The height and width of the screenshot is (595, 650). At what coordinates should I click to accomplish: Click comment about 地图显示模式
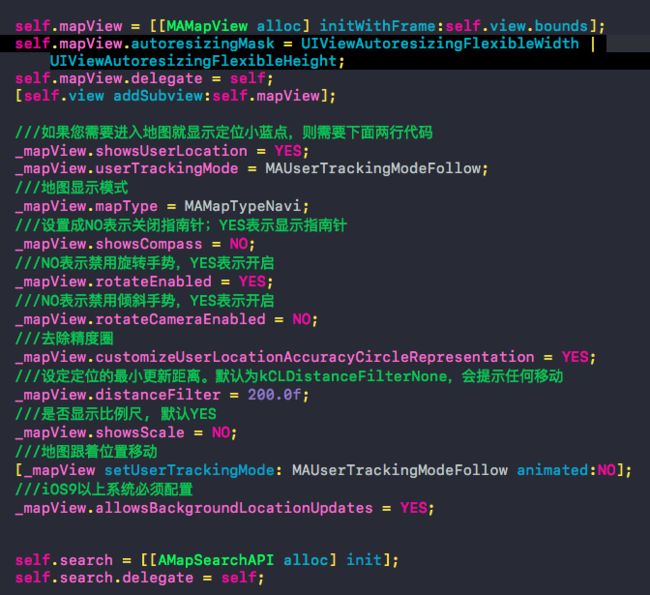[72, 187]
